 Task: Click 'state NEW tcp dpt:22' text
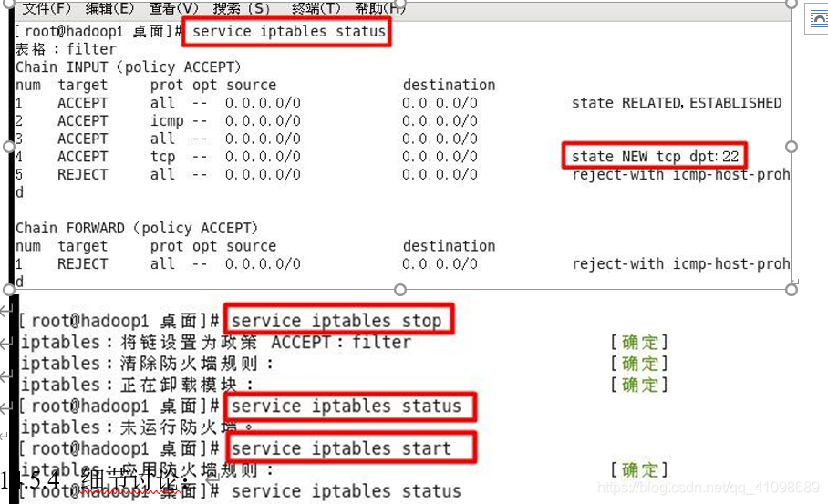coord(655,157)
